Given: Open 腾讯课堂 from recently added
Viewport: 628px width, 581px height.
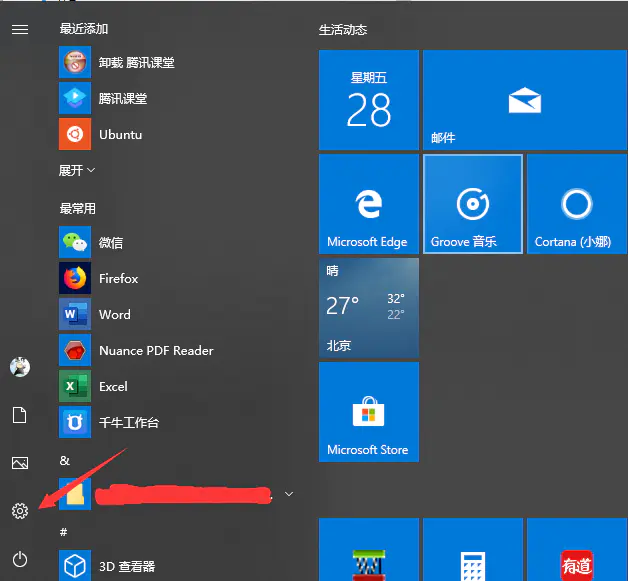Looking at the screenshot, I should tap(176, 98).
